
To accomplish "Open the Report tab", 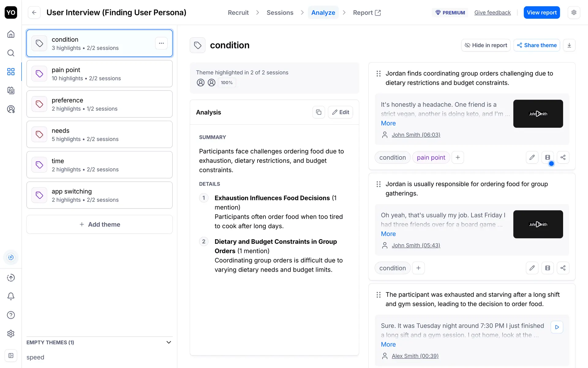I will [x=367, y=13].
